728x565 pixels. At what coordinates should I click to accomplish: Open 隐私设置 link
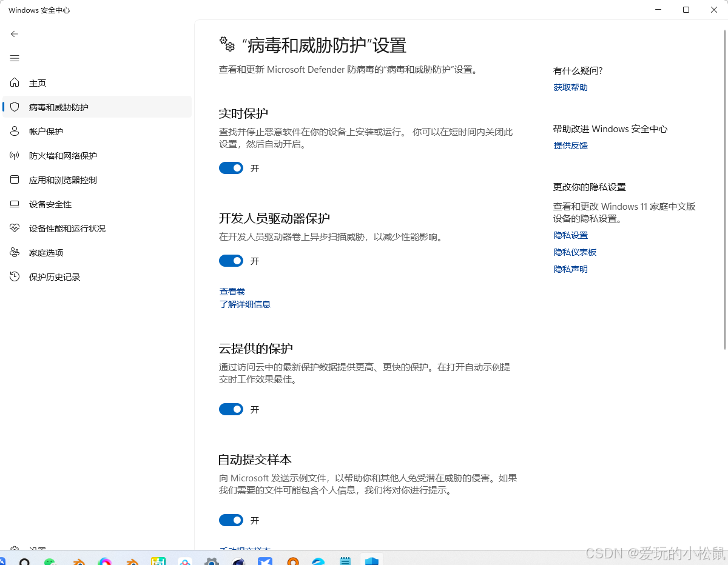(x=570, y=235)
